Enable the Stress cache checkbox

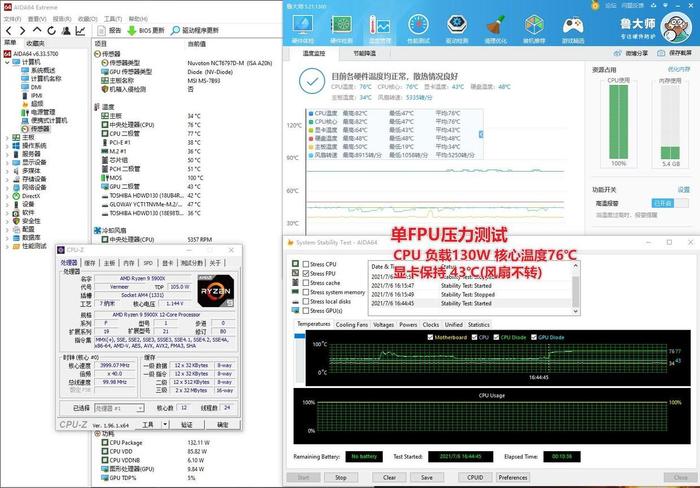pyautogui.click(x=306, y=283)
